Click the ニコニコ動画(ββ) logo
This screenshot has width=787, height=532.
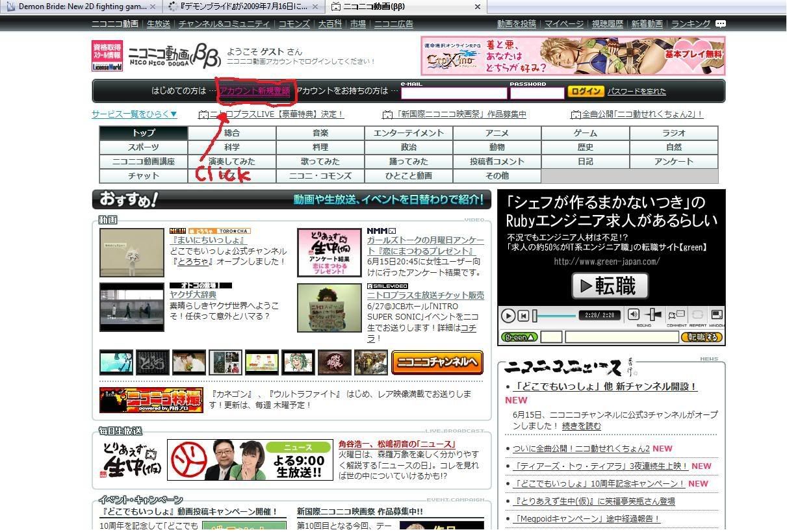[174, 56]
